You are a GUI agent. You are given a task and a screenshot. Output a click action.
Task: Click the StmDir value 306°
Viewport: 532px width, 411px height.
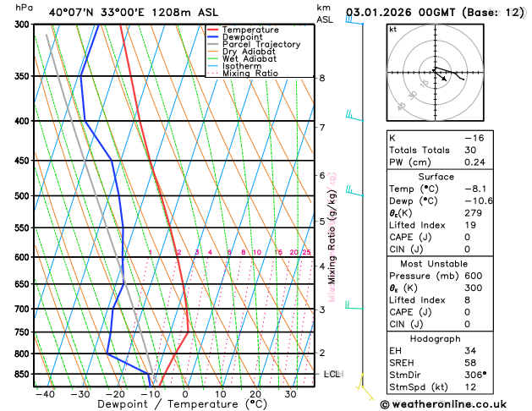[x=475, y=375]
